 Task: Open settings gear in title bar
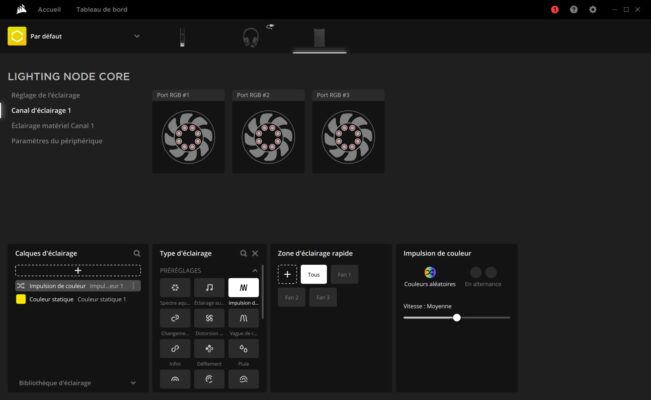pyautogui.click(x=593, y=10)
